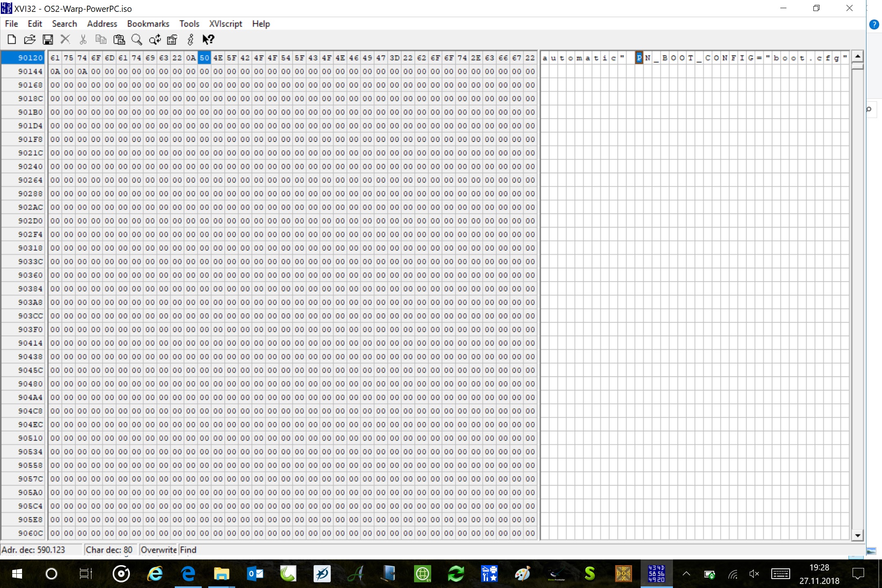Click the highlighted 'P' character in text pane
The width and height of the screenshot is (882, 588).
(639, 58)
